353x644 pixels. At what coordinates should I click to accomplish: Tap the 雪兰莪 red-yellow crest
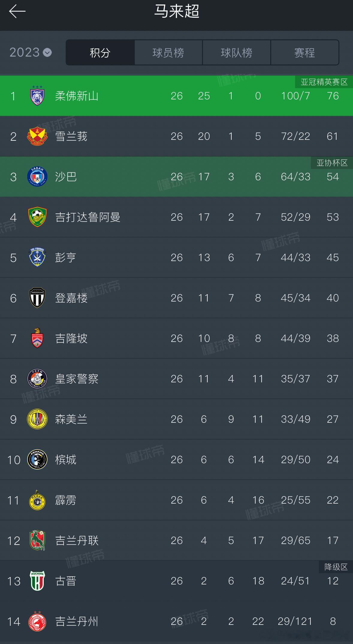37,136
